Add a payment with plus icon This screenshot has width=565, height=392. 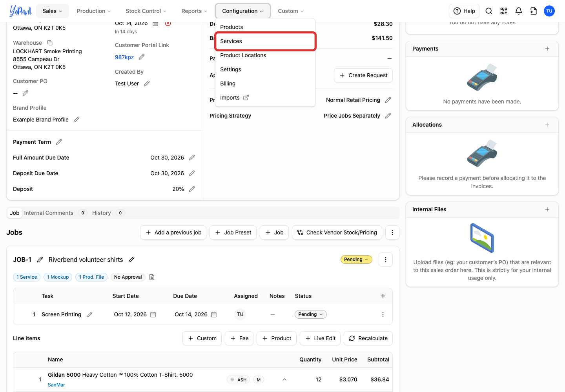click(547, 49)
